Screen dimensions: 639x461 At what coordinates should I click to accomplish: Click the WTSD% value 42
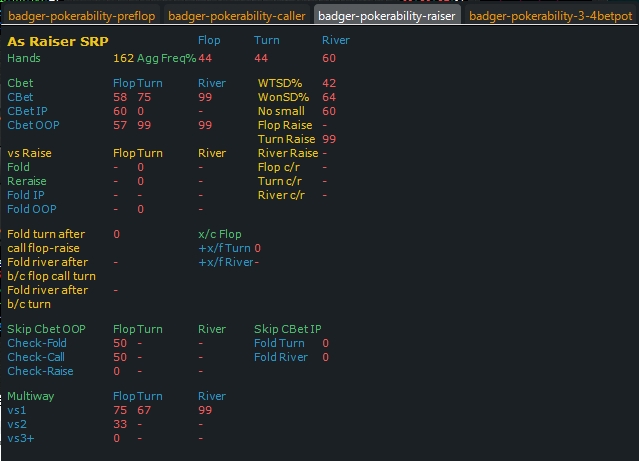(x=329, y=83)
